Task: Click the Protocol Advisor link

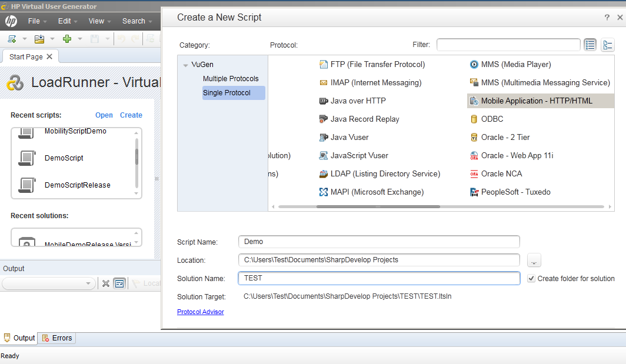Action: [200, 312]
